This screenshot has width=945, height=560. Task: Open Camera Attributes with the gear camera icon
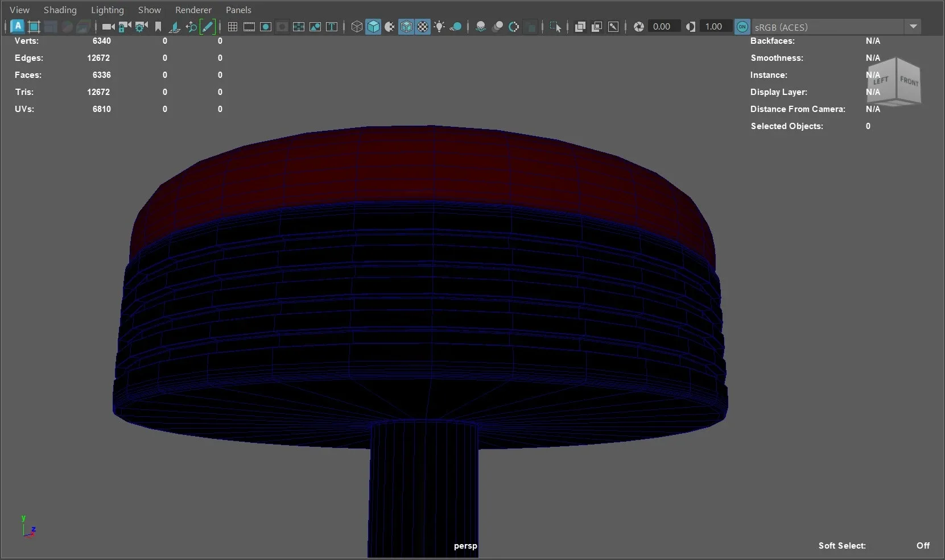click(x=141, y=27)
